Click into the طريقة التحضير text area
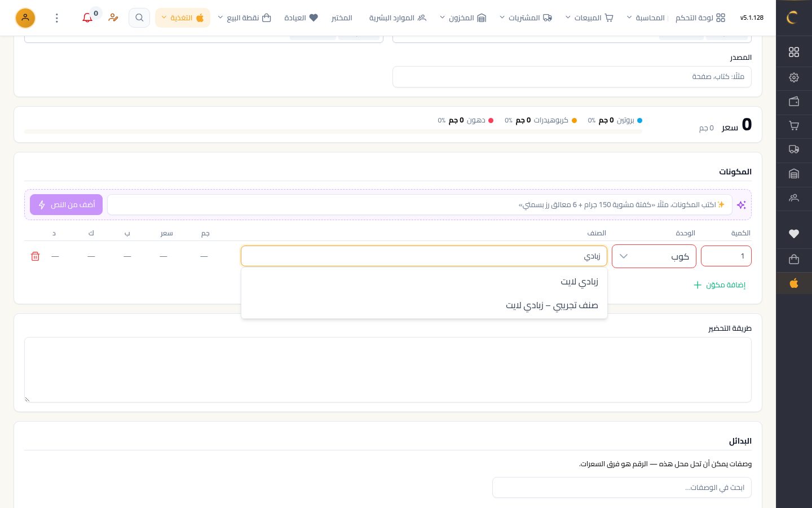 click(x=388, y=370)
